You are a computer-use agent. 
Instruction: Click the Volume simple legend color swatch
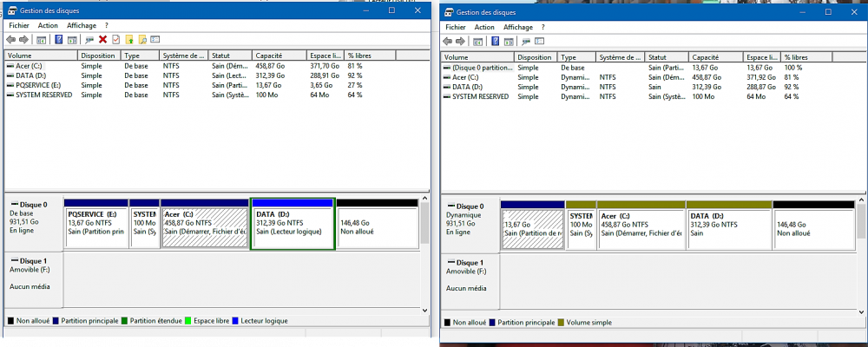click(562, 322)
